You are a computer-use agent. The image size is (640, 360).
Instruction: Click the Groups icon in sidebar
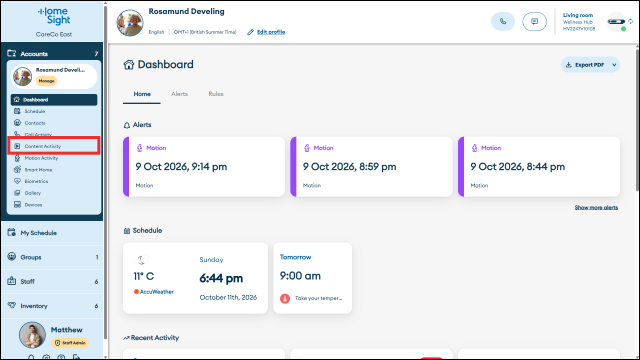(11, 257)
